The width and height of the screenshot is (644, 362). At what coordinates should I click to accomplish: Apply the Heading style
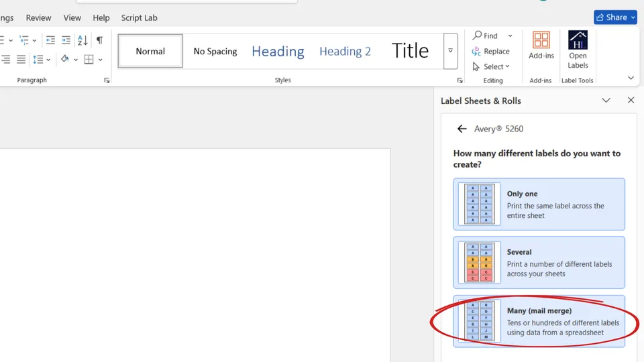coord(278,51)
